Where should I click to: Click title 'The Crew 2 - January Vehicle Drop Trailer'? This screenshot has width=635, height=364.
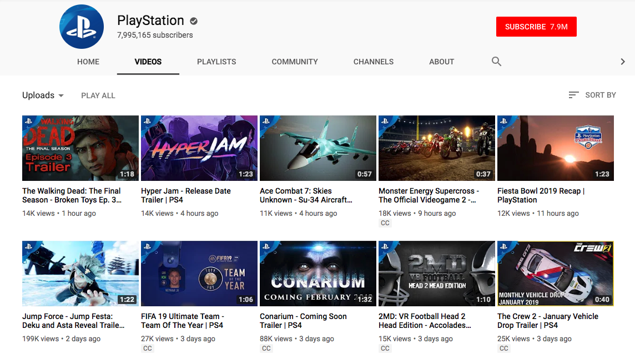[x=548, y=321]
